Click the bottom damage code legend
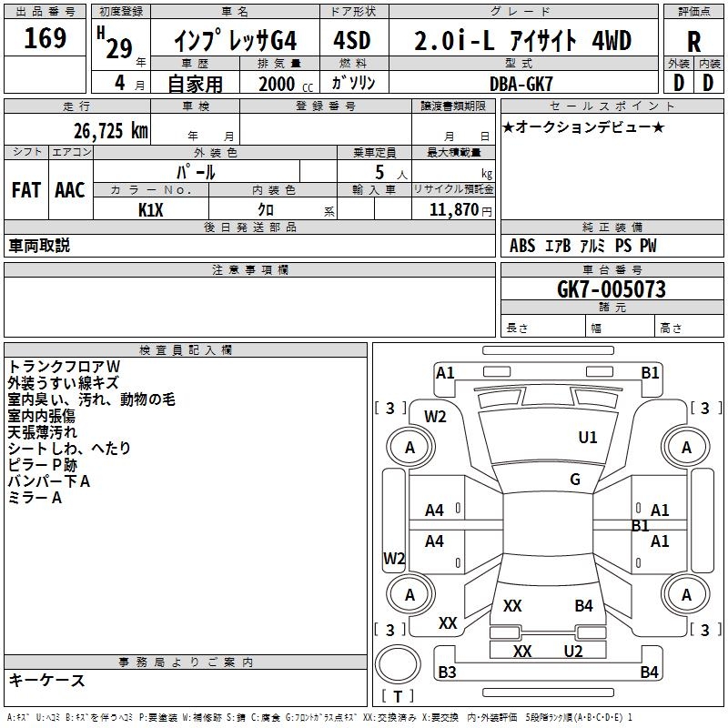 [x=319, y=718]
